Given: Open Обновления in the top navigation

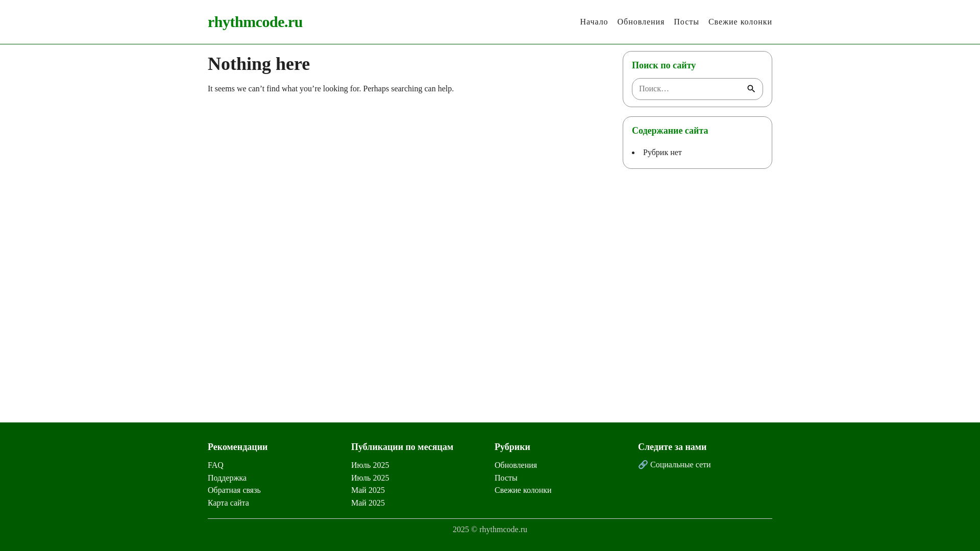Looking at the screenshot, I should pyautogui.click(x=641, y=22).
